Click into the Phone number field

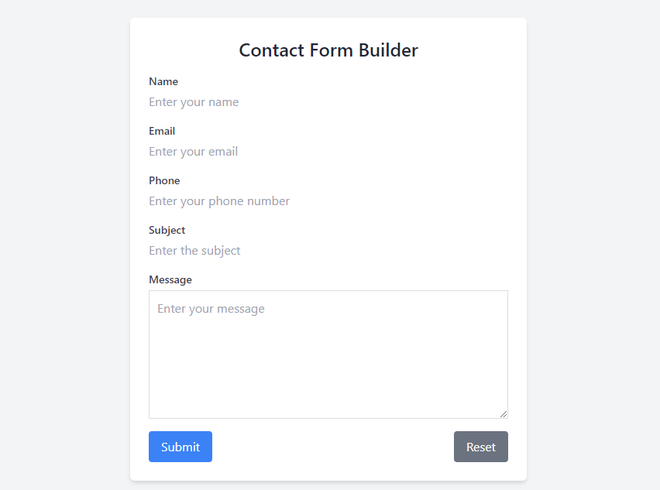click(x=328, y=201)
